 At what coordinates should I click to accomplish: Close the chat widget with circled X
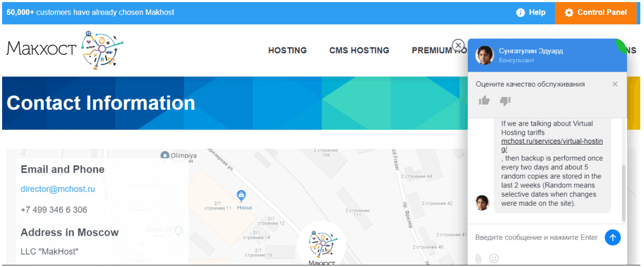tap(458, 45)
